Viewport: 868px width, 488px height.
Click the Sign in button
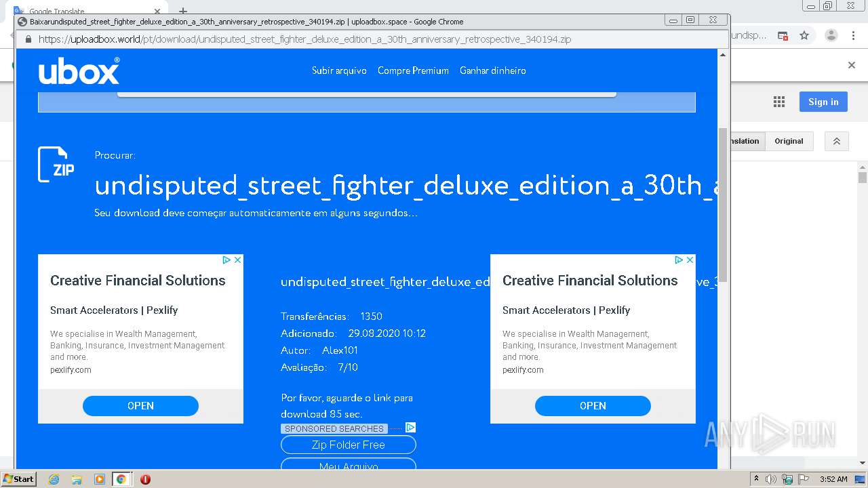[823, 102]
